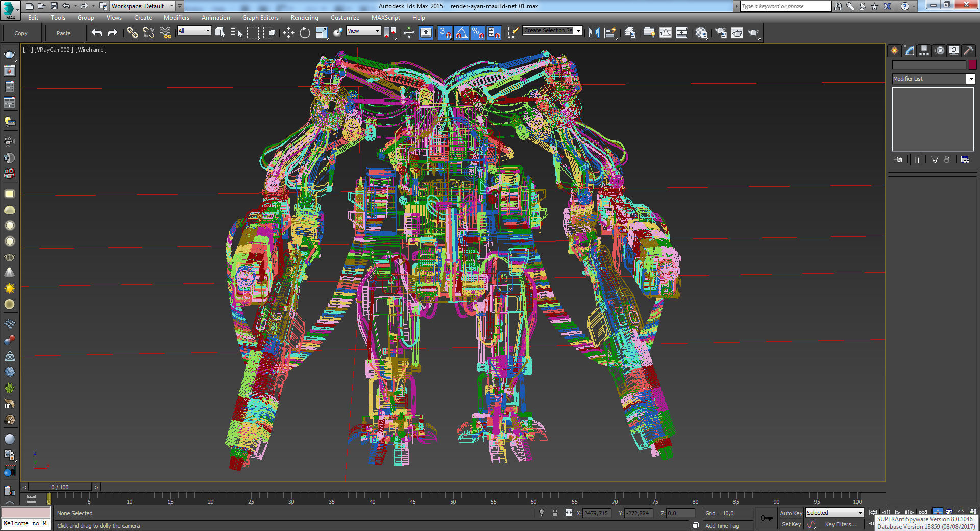
Task: Toggle Isolate Selection lightbulb
Action: pos(542,513)
